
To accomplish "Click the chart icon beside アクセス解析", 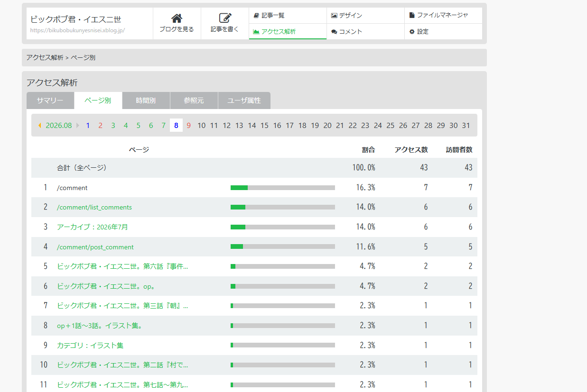I will coord(256,32).
